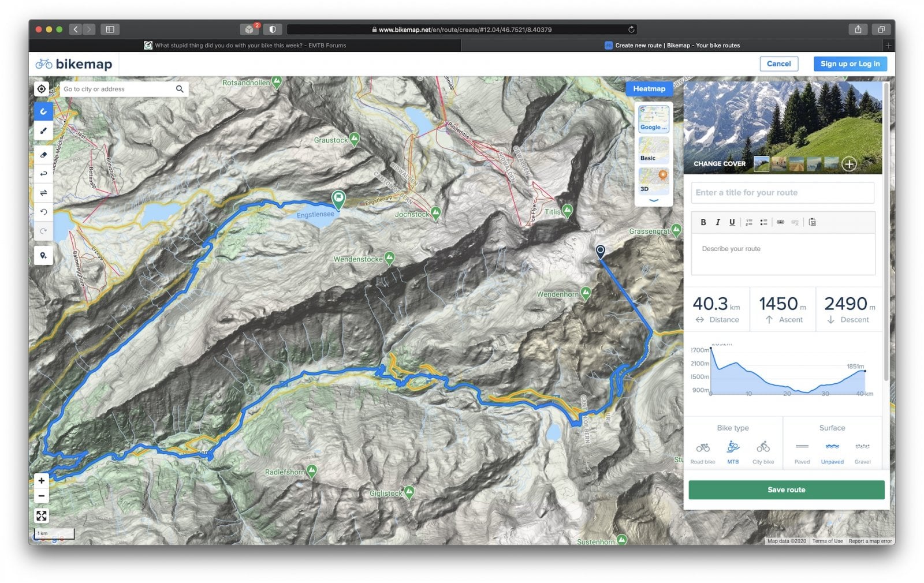Open a new browser tab
Screen dimensions: 924x583
tap(889, 46)
